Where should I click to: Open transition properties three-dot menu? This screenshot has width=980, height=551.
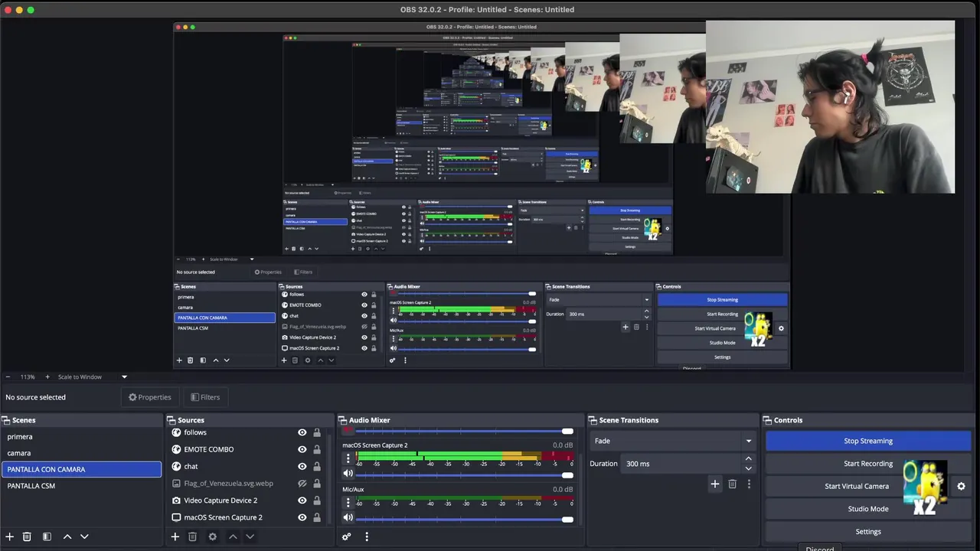(749, 484)
